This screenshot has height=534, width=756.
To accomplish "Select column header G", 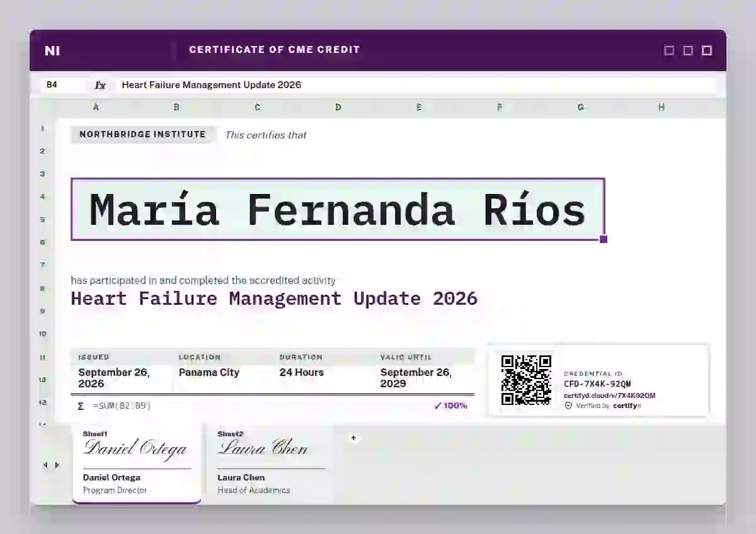I will (x=580, y=108).
